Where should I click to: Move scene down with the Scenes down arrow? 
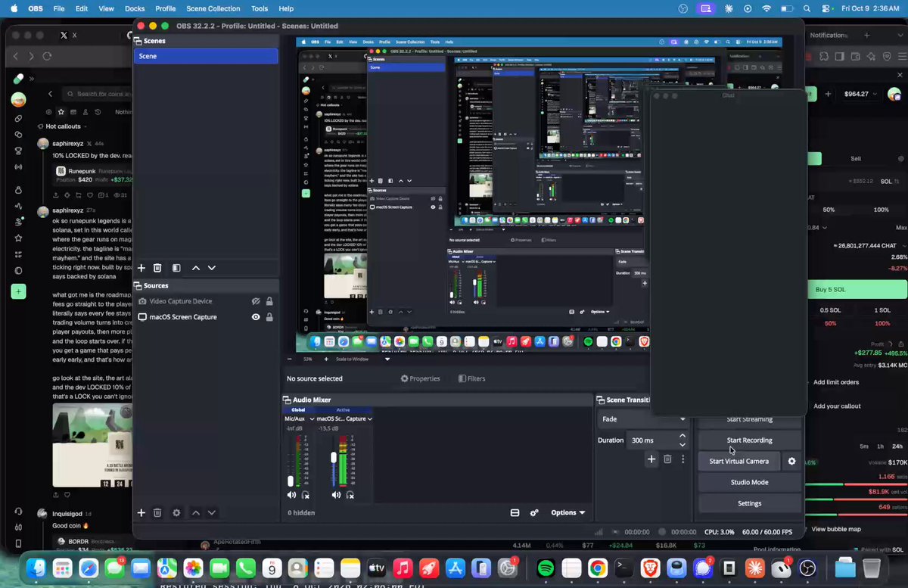pos(212,268)
